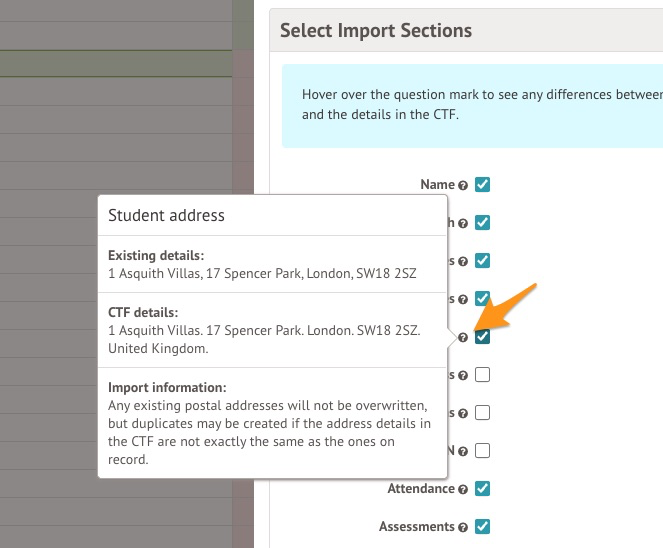Toggle the Assessments checkbox off

pos(482,526)
